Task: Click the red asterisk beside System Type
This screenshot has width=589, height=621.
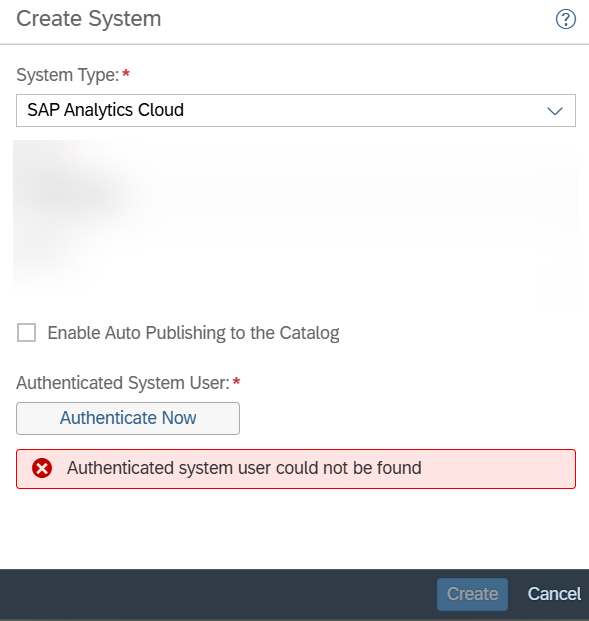Action: pos(126,73)
